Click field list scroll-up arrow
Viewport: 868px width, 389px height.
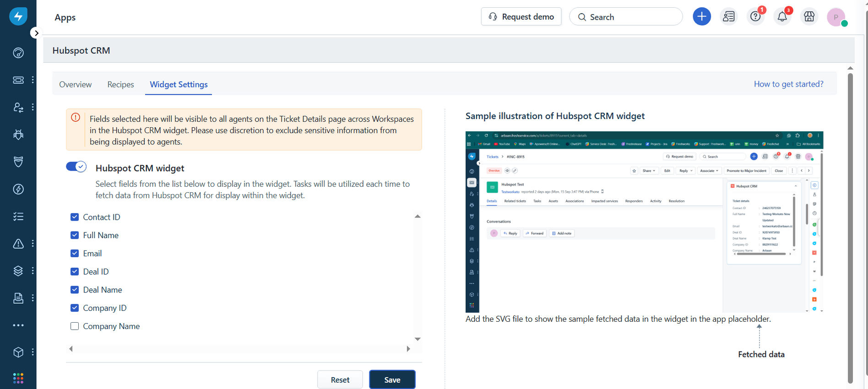pyautogui.click(x=418, y=216)
